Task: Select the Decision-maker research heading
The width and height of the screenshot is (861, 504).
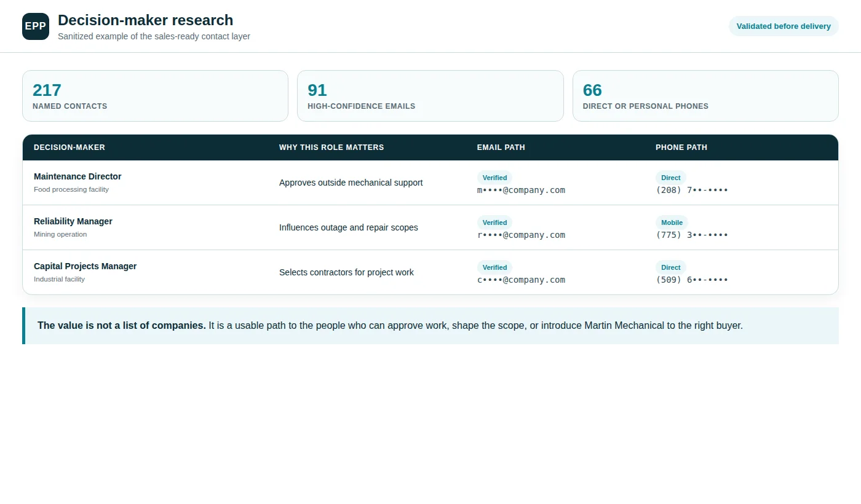Action: pyautogui.click(x=146, y=20)
